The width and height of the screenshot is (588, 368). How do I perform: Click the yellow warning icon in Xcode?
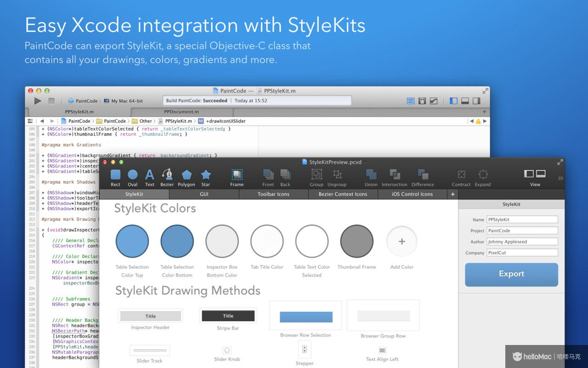478,121
